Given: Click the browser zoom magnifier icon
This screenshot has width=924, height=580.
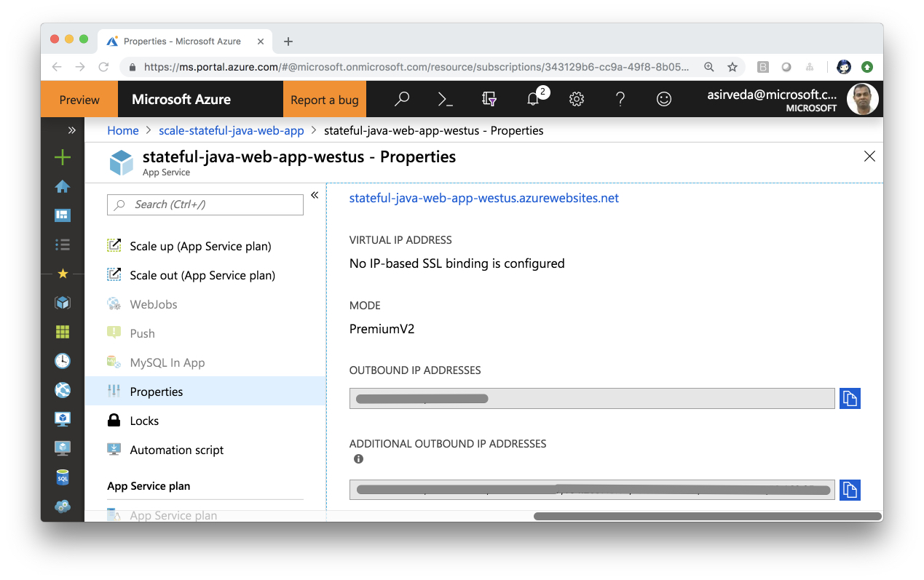Looking at the screenshot, I should point(708,67).
